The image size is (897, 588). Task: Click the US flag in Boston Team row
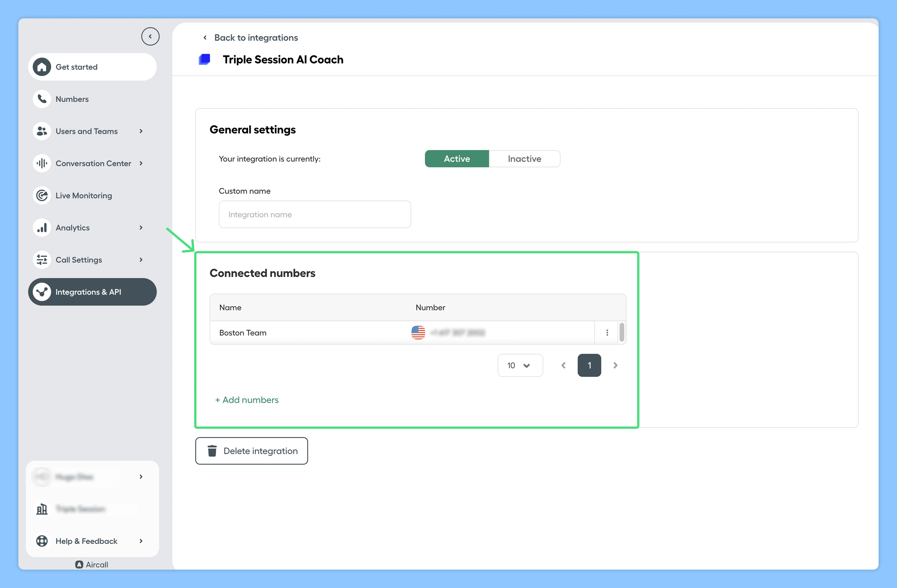[418, 333]
